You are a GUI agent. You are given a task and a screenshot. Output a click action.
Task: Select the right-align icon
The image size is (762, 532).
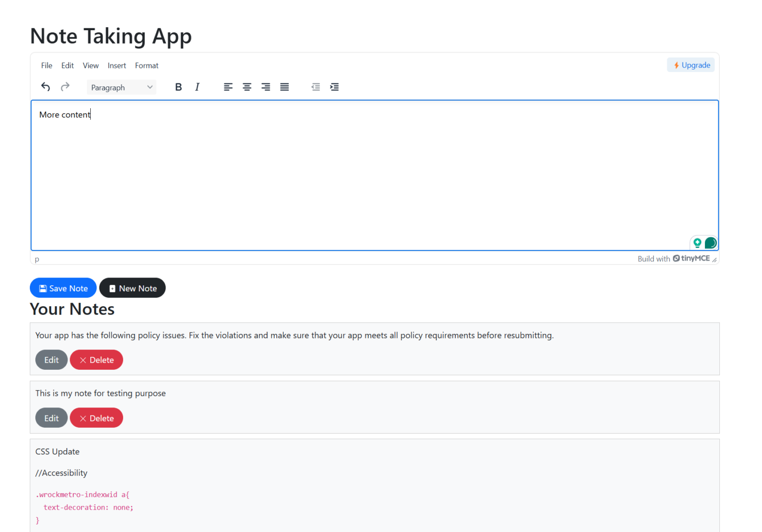[x=265, y=86]
